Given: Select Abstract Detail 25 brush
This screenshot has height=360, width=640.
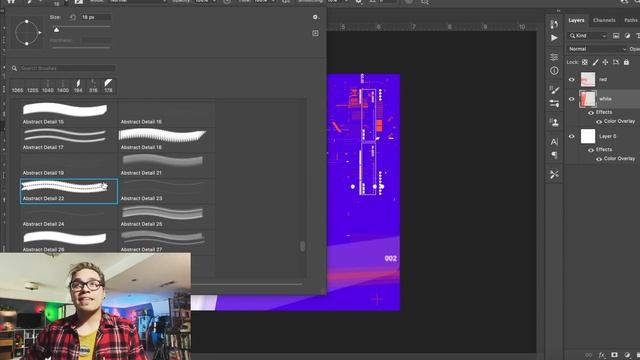Looking at the screenshot, I should pos(167,216).
